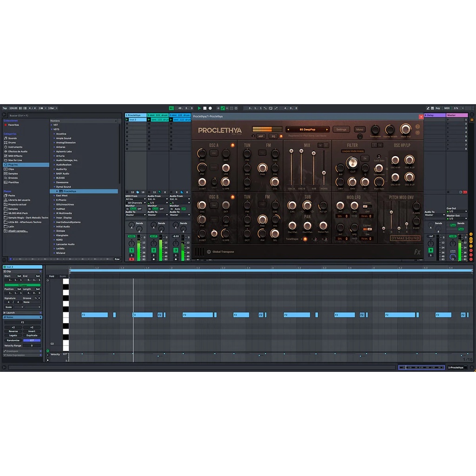Select the B Delay return track header
This screenshot has height=476, width=476.
pos(435,115)
